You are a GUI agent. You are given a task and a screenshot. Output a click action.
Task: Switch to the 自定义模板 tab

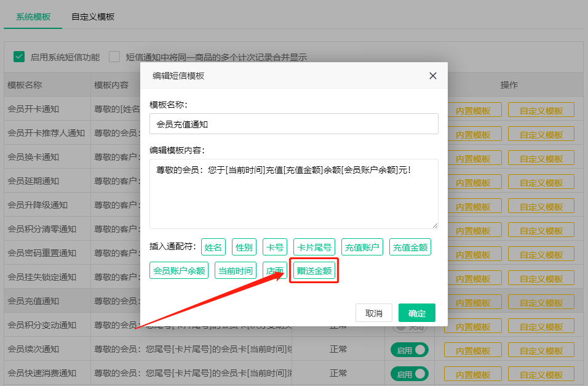point(93,17)
